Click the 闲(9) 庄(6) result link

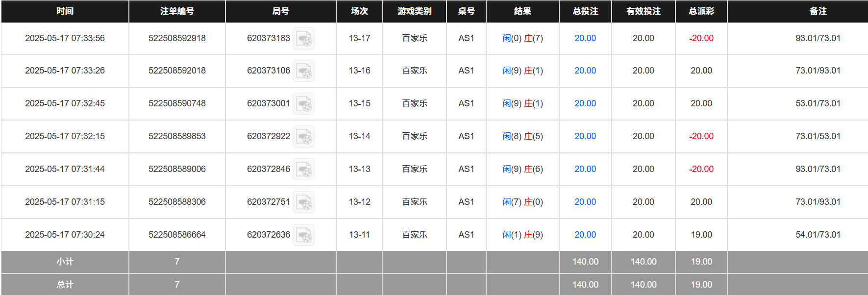click(x=522, y=169)
